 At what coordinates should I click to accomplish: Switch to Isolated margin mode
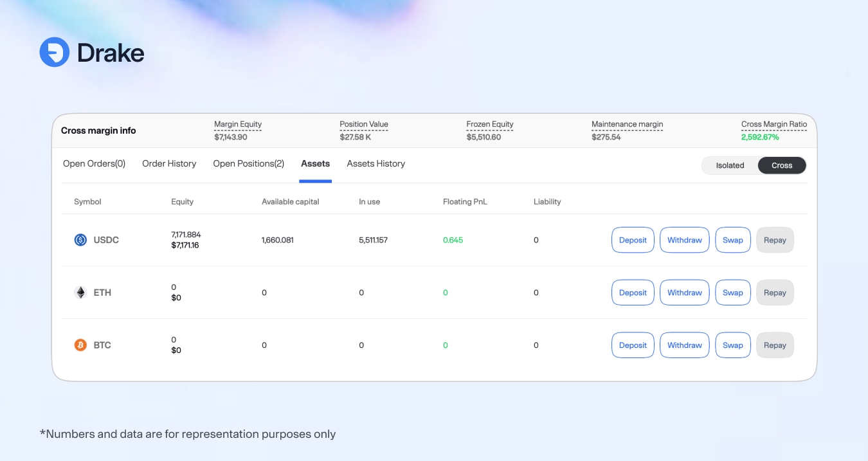(x=730, y=165)
